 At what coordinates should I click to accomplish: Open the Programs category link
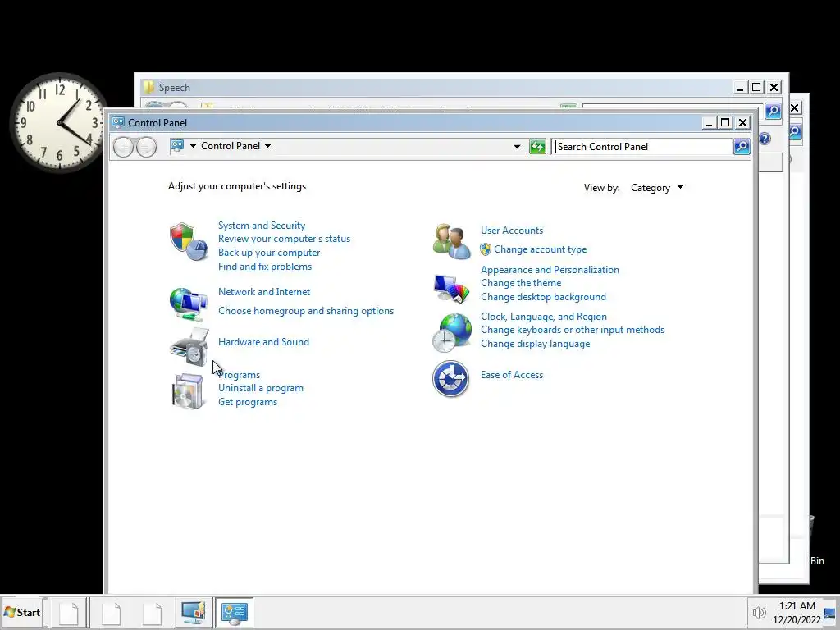[239, 375]
